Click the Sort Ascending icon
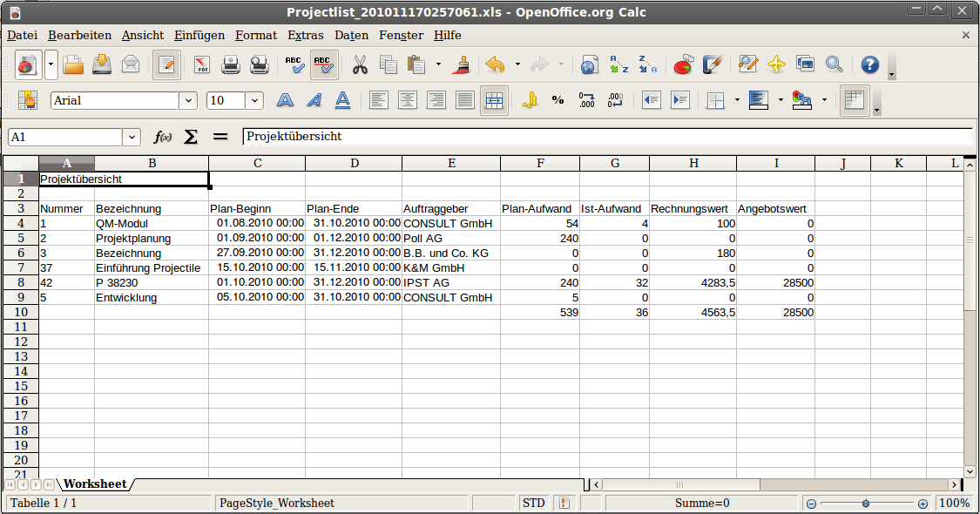 pos(618,65)
